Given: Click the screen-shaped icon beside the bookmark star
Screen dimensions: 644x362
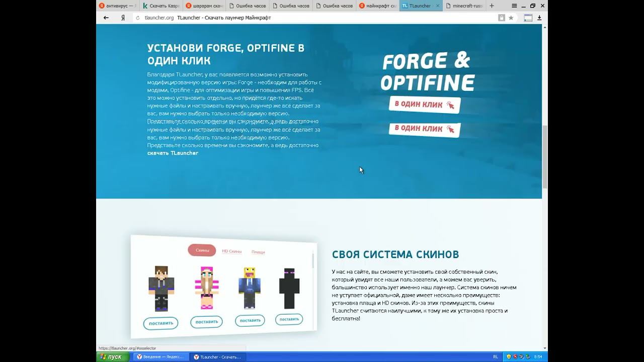Looking at the screenshot, I should [x=528, y=18].
